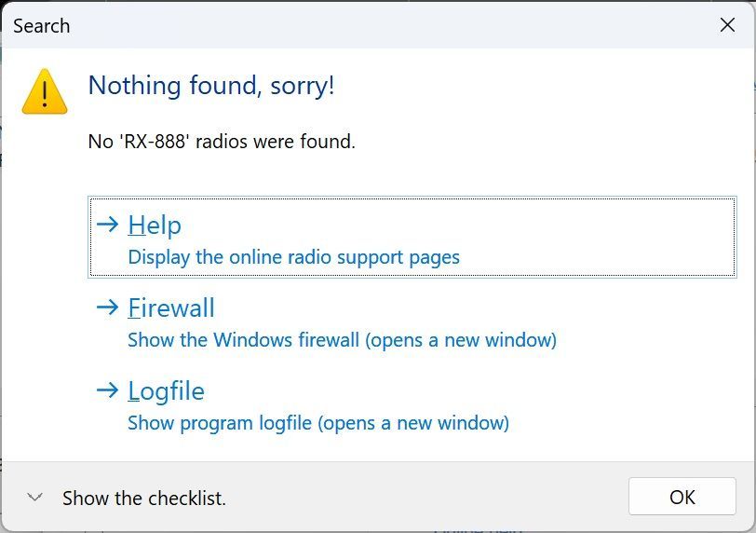Click the 'Search' title in title bar
Image resolution: width=756 pixels, height=533 pixels.
tap(42, 25)
